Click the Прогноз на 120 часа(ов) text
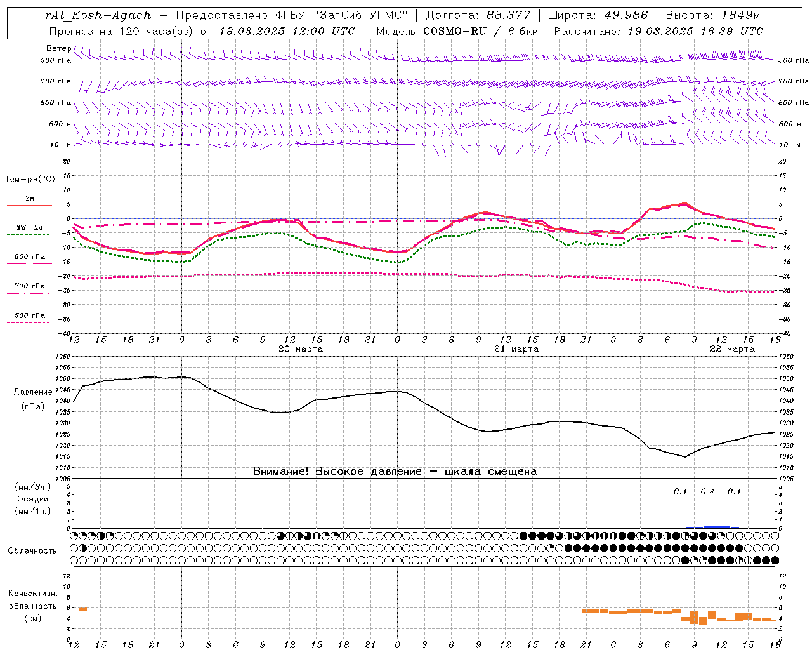 122,31
